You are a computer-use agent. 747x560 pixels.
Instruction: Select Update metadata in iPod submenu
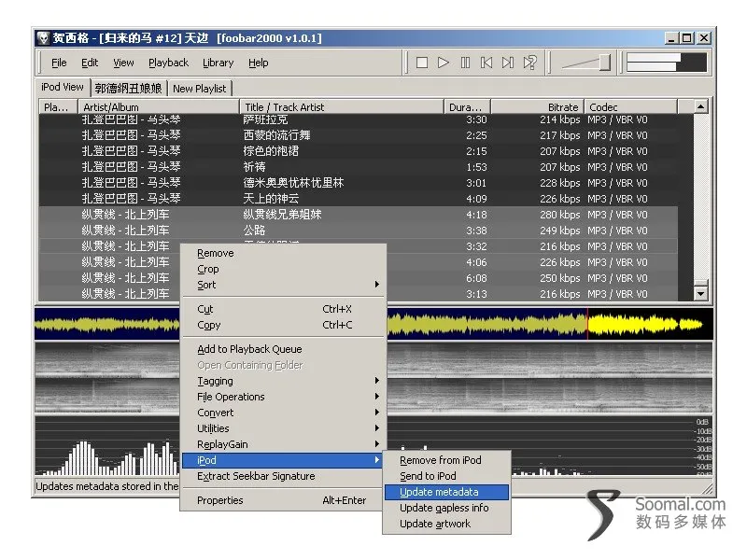coord(446,492)
